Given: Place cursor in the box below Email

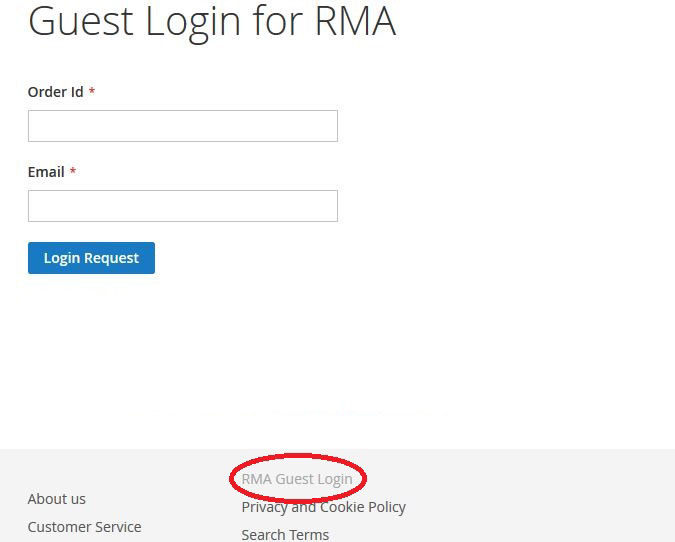Looking at the screenshot, I should click(183, 206).
